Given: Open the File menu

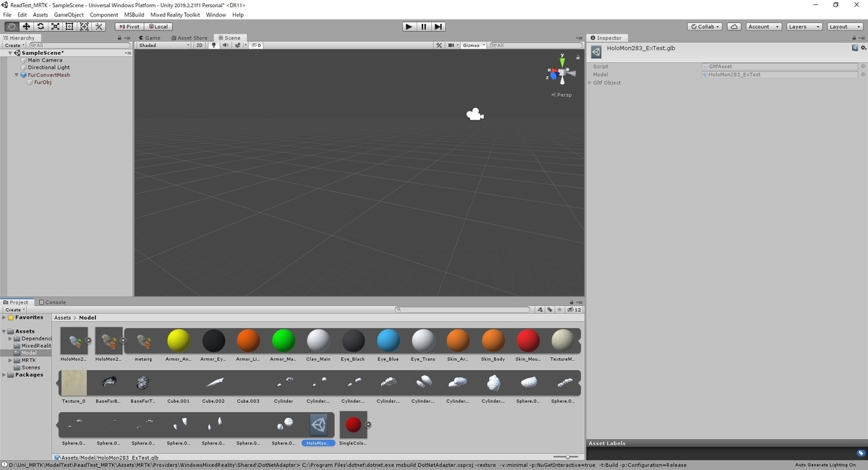Looking at the screenshot, I should [7, 14].
